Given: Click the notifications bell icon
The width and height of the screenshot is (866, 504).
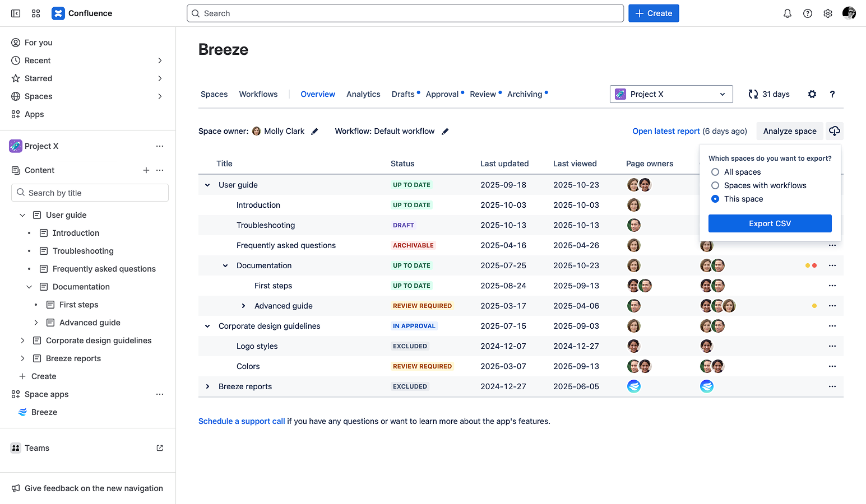Looking at the screenshot, I should [x=787, y=13].
